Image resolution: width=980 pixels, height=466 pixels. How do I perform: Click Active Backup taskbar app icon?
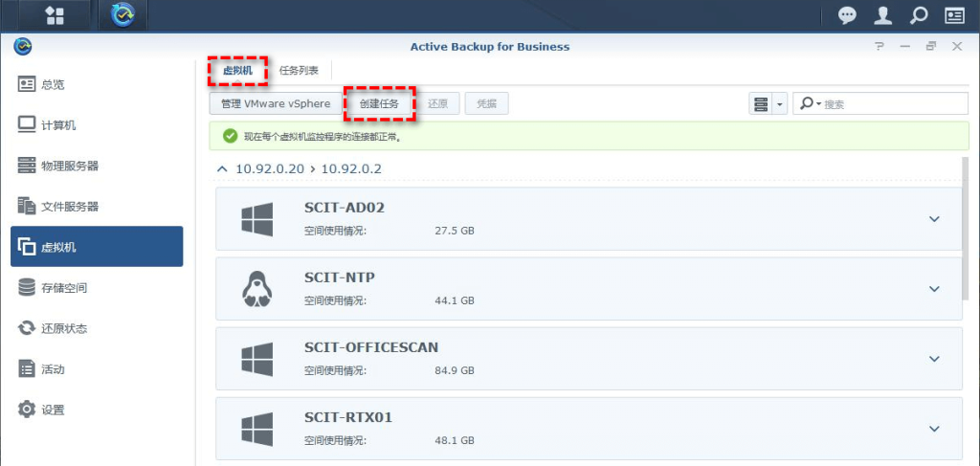coord(123,15)
